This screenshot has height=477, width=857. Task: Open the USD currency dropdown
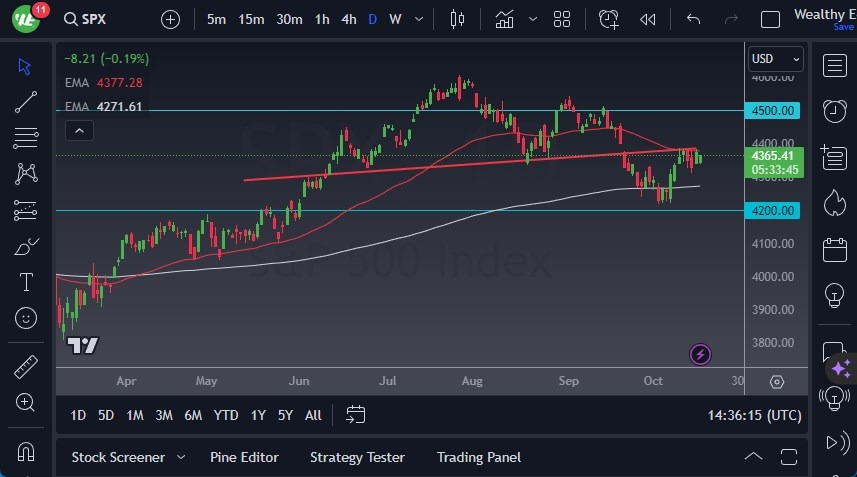tap(776, 59)
